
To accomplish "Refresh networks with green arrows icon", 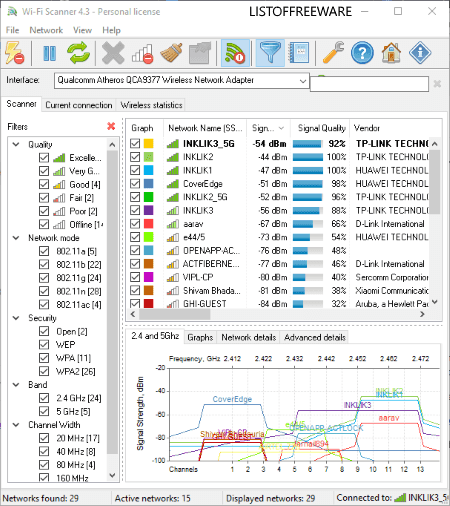I will [78, 53].
